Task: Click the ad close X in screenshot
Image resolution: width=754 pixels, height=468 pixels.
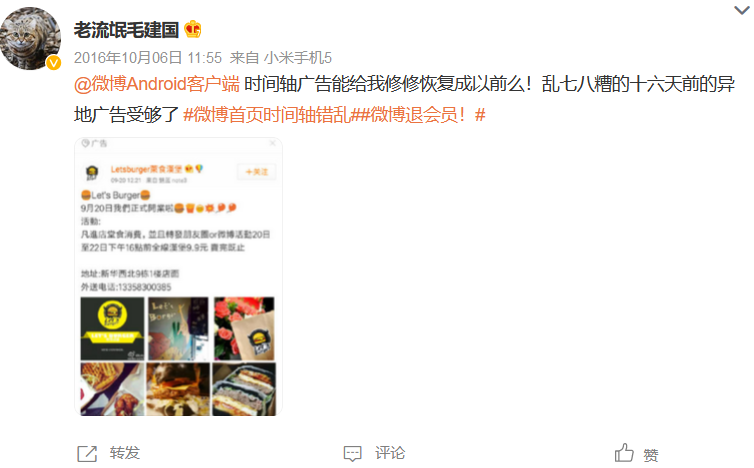Action: point(272,143)
